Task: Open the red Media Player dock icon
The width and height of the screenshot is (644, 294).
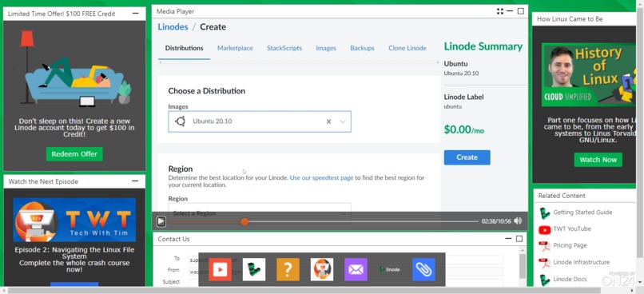Action: tap(220, 269)
